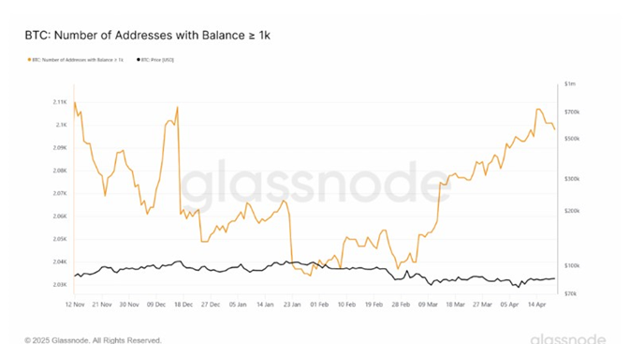The image size is (644, 344).
Task: Toggle the Number of Addresses legend entry
Action: 78,60
